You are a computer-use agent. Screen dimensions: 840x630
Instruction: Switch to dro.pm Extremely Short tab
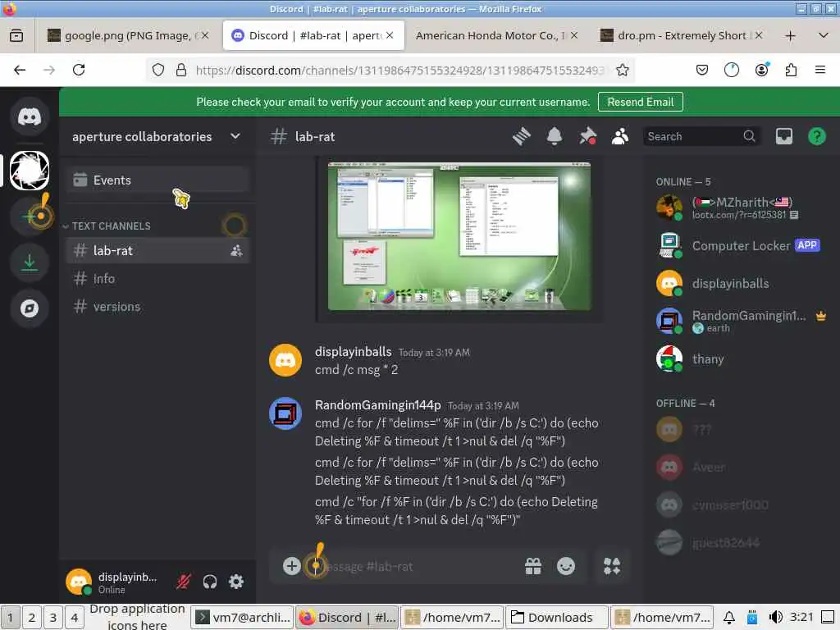point(682,35)
